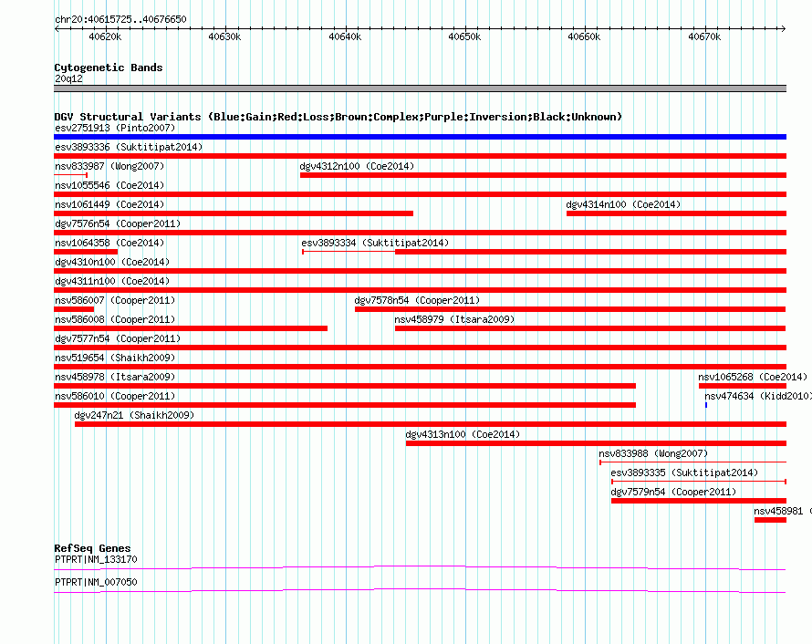812x644 pixels.
Task: Select the red bar under nsv1065268
Action: tap(743, 386)
